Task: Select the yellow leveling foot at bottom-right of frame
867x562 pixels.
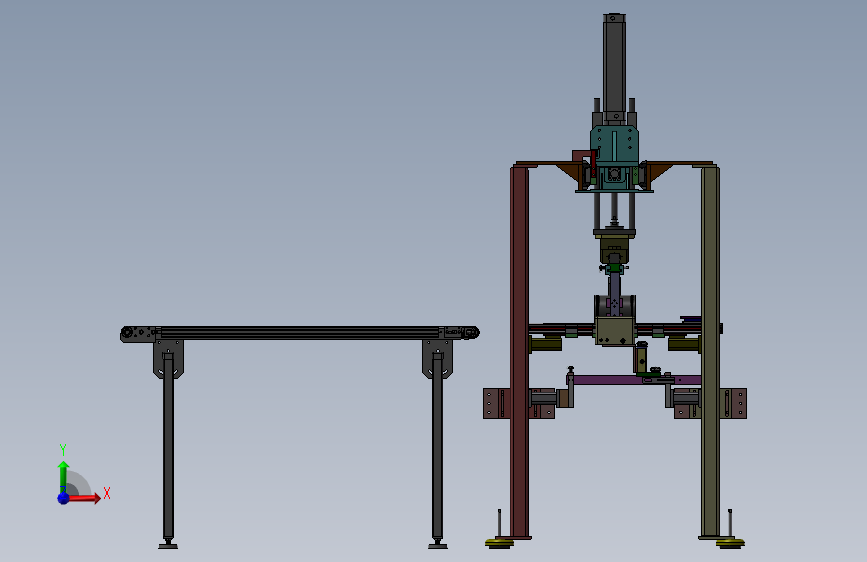Action: click(x=730, y=544)
